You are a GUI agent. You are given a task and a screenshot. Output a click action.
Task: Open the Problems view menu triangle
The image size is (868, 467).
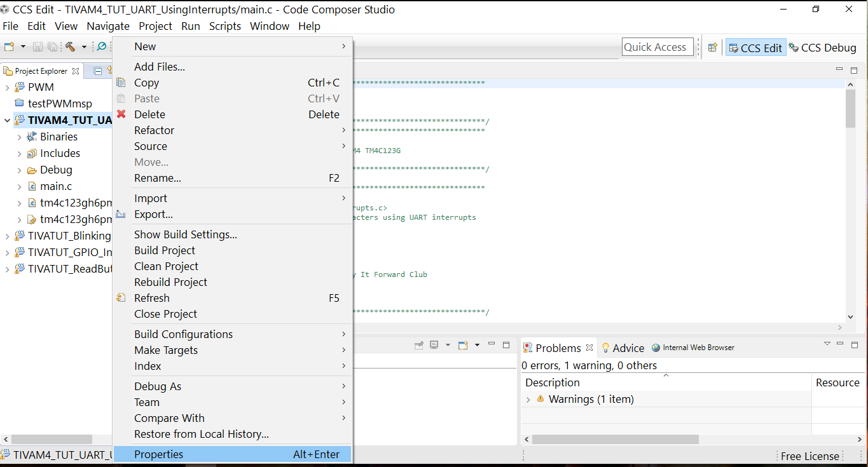point(827,344)
